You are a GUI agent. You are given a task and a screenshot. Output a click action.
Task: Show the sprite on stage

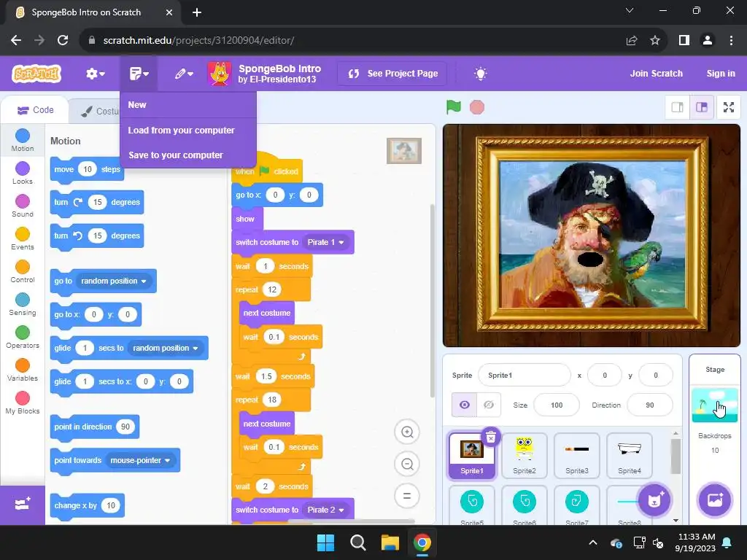pyautogui.click(x=464, y=405)
